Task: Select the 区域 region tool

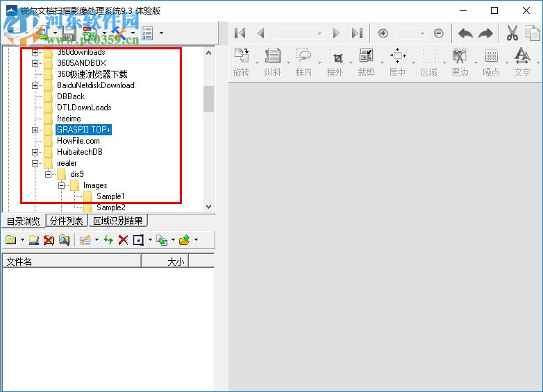Action: [x=428, y=62]
